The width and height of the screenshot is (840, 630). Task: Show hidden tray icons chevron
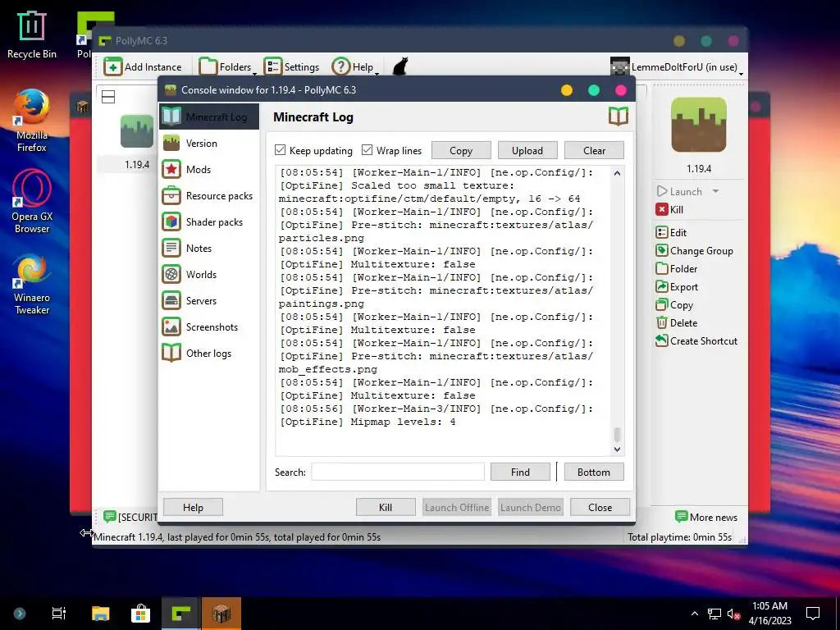tap(694, 614)
